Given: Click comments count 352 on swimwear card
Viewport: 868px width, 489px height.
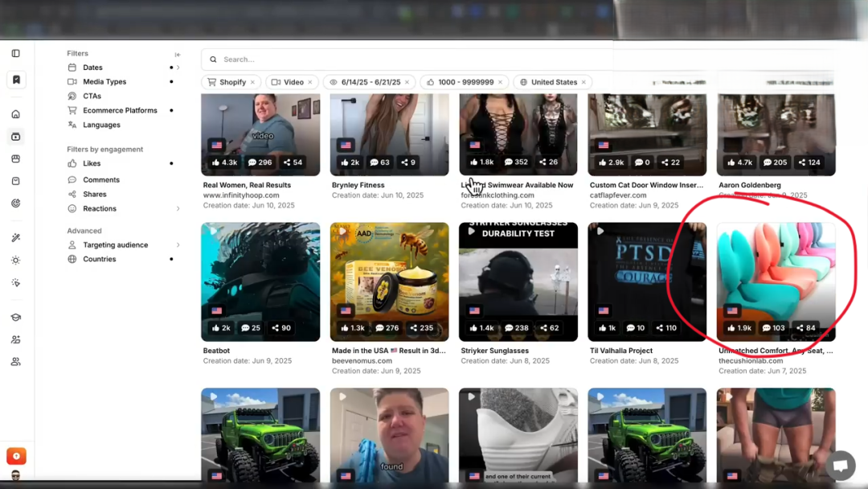Looking at the screenshot, I should tap(517, 162).
